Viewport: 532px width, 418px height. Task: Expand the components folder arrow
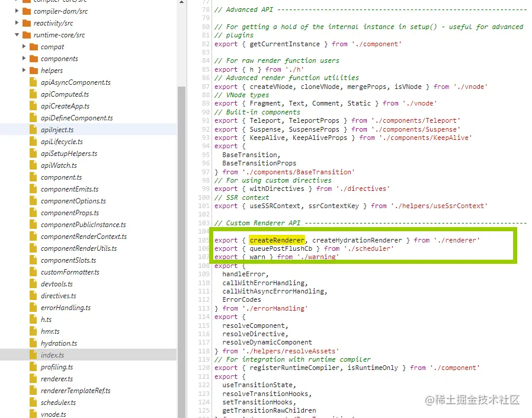(24, 59)
